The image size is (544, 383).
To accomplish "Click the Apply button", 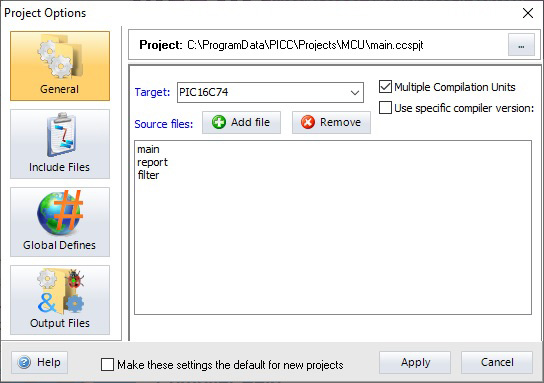I will [x=415, y=363].
